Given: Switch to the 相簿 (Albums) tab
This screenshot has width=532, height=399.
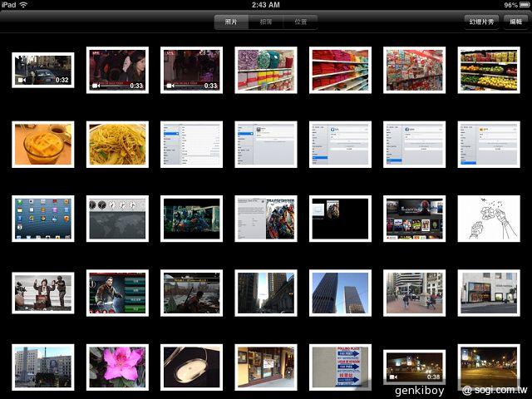Looking at the screenshot, I should click(265, 22).
